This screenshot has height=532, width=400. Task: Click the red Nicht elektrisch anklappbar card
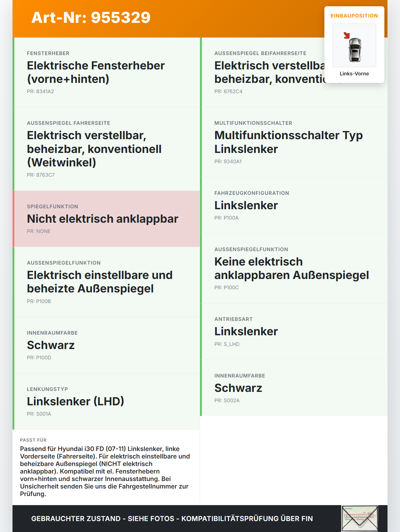click(x=106, y=219)
